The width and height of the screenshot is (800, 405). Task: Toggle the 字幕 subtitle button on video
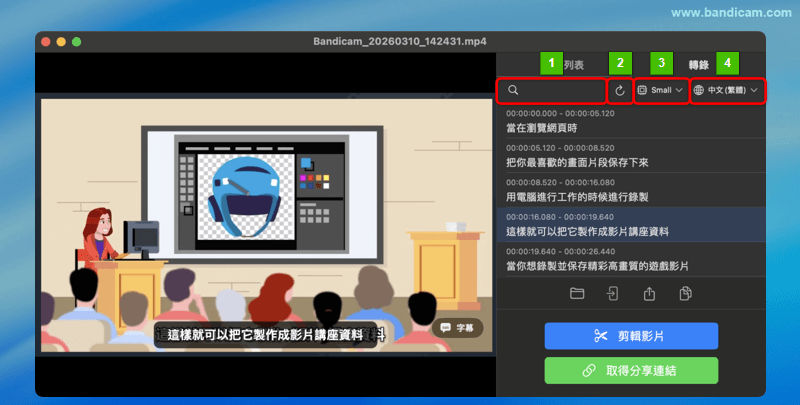coord(457,328)
